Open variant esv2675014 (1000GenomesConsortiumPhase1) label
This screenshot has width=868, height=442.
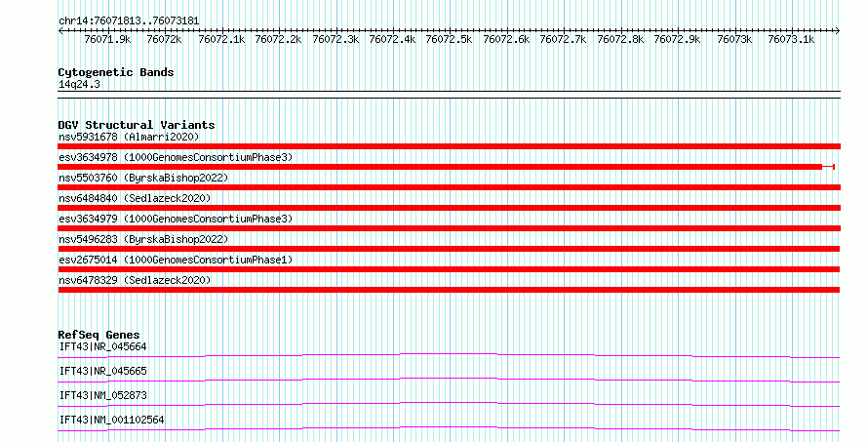click(x=176, y=260)
